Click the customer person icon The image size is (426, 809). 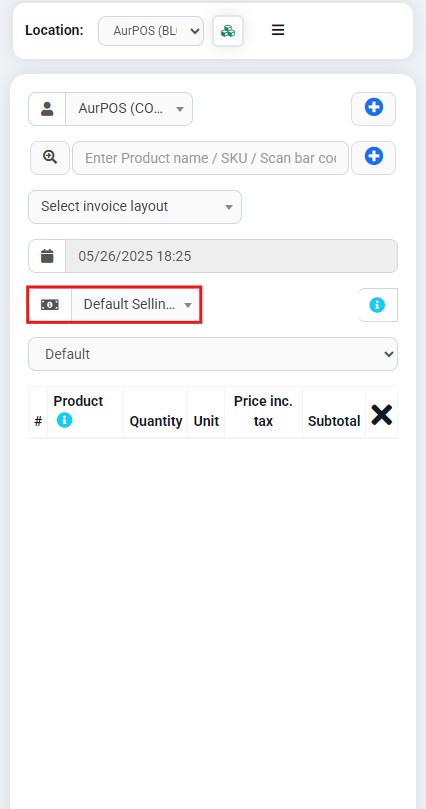point(47,109)
